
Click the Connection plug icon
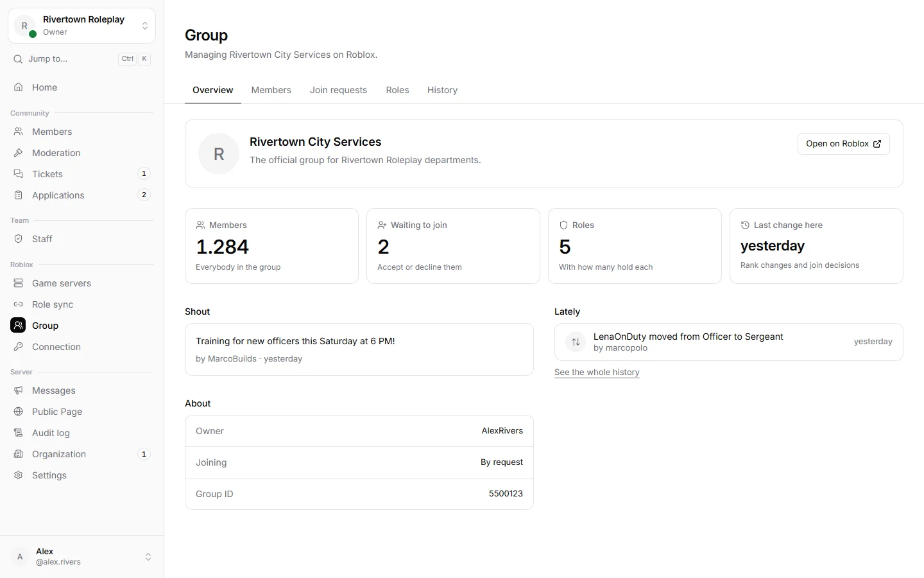coord(19,347)
